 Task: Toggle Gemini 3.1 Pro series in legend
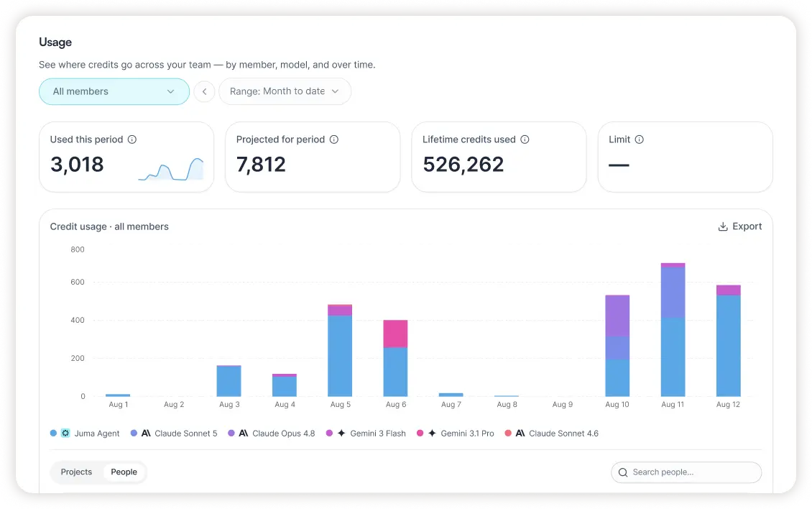(455, 434)
